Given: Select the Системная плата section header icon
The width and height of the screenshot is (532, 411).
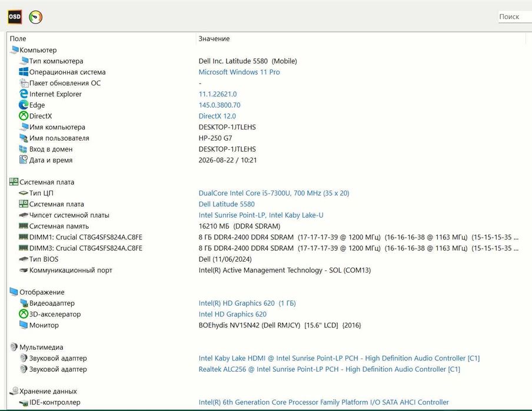Looking at the screenshot, I should coord(14,182).
